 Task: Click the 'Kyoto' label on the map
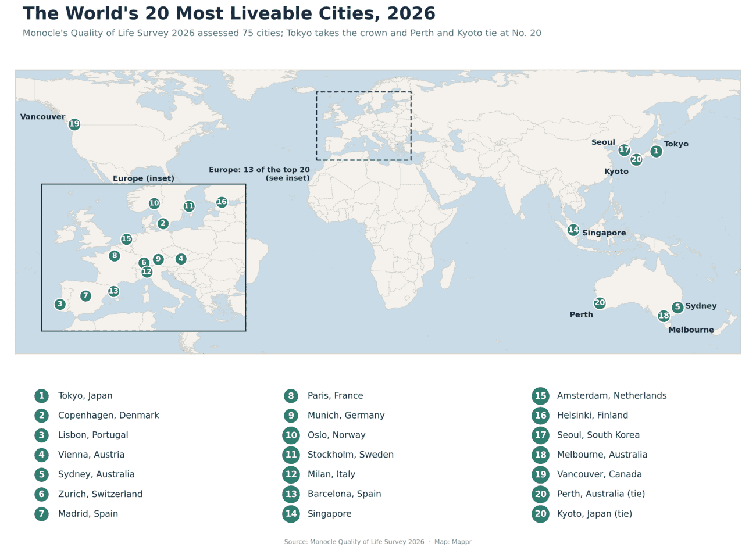coord(616,171)
